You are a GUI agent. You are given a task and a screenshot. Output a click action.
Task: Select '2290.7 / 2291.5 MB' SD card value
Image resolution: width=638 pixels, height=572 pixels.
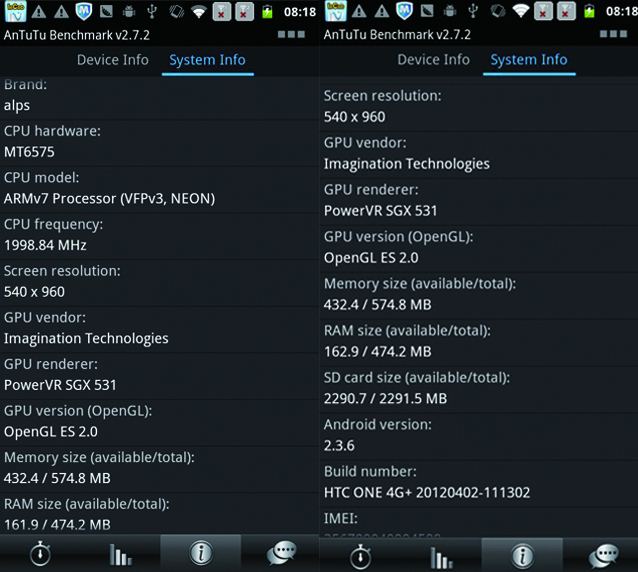385,398
